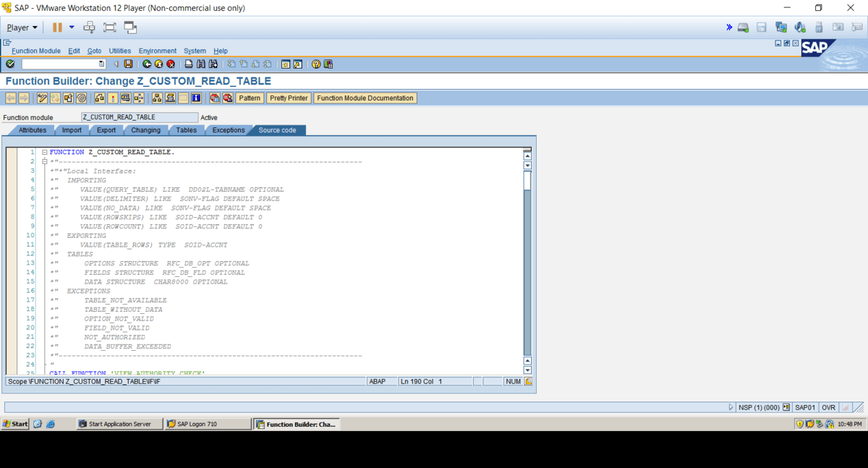
Task: Open the Goto menu
Action: pyautogui.click(x=94, y=51)
